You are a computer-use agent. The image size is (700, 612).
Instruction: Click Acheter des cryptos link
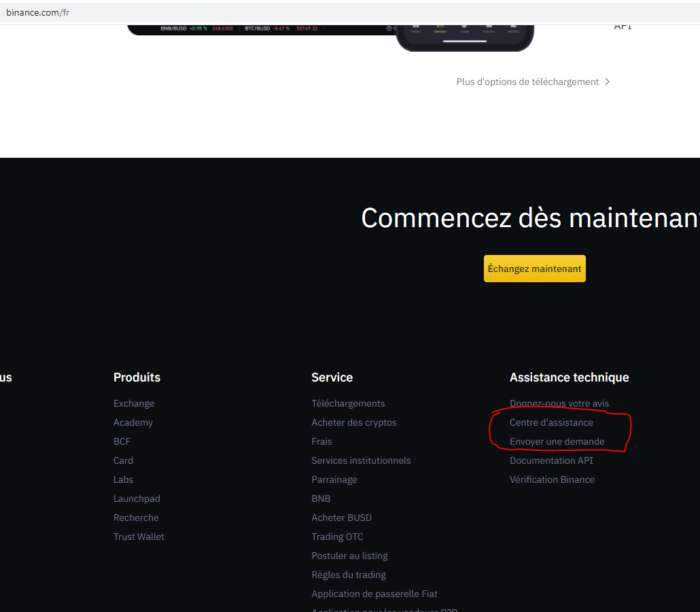[x=353, y=422]
